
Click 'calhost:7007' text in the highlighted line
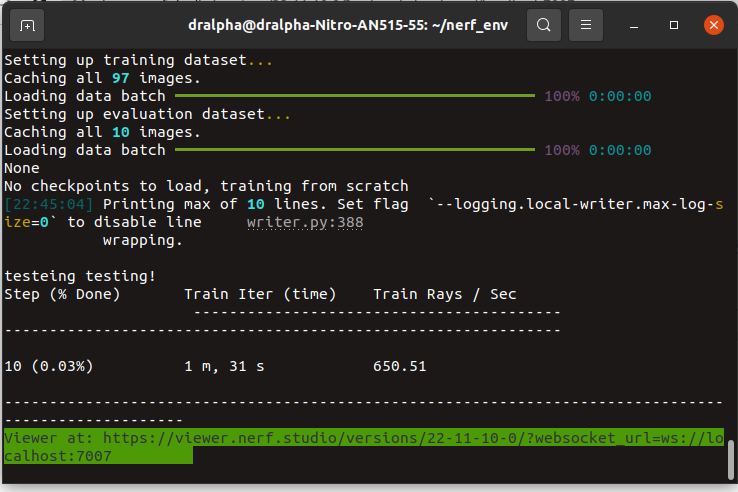58,456
